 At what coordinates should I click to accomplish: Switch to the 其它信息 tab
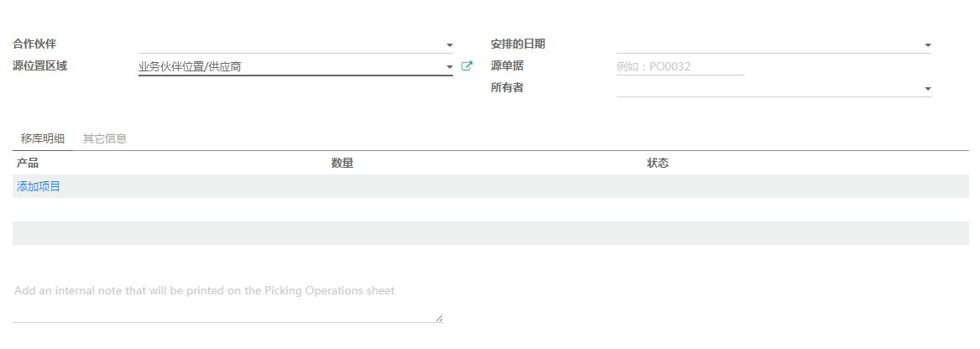[x=105, y=139]
